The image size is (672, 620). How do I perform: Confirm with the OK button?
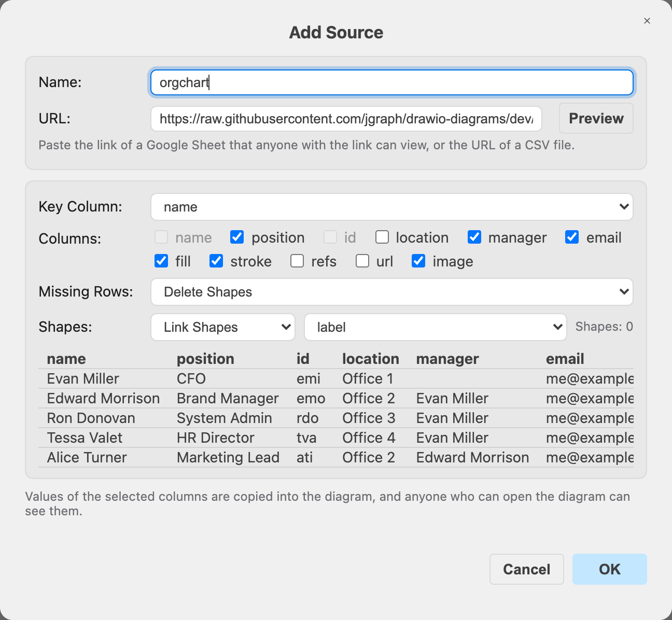[610, 569]
